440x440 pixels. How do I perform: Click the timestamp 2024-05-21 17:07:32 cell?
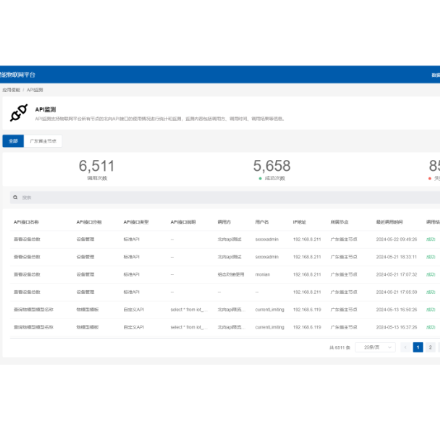(397, 275)
